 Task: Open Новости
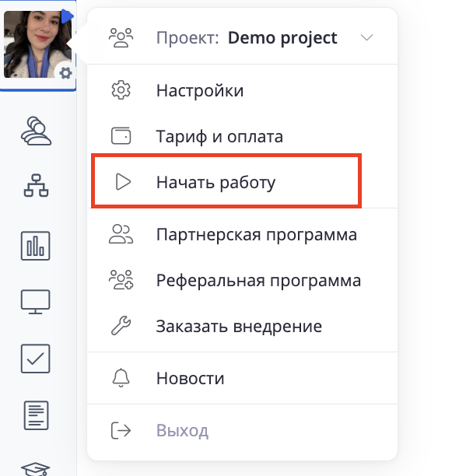pyautogui.click(x=242, y=378)
